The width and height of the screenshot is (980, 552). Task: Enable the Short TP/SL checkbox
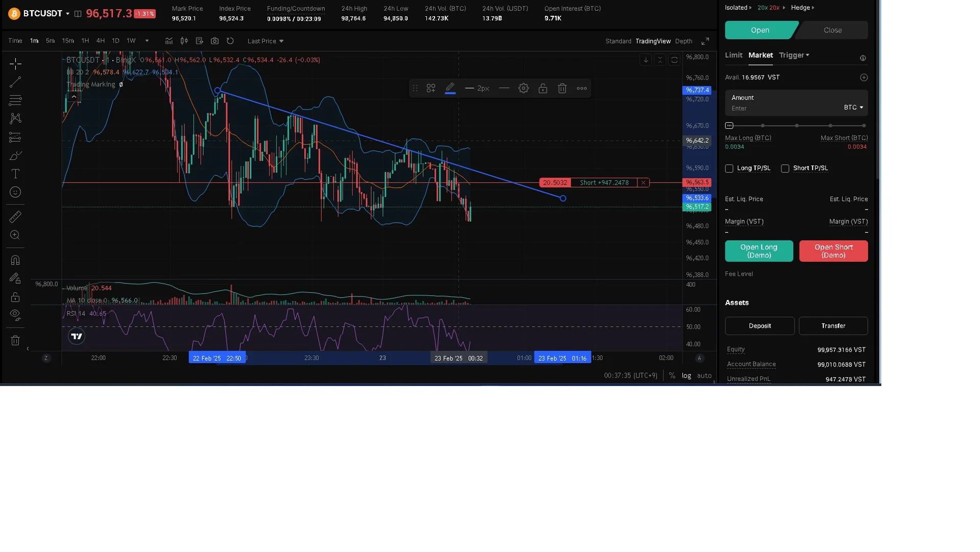click(785, 169)
